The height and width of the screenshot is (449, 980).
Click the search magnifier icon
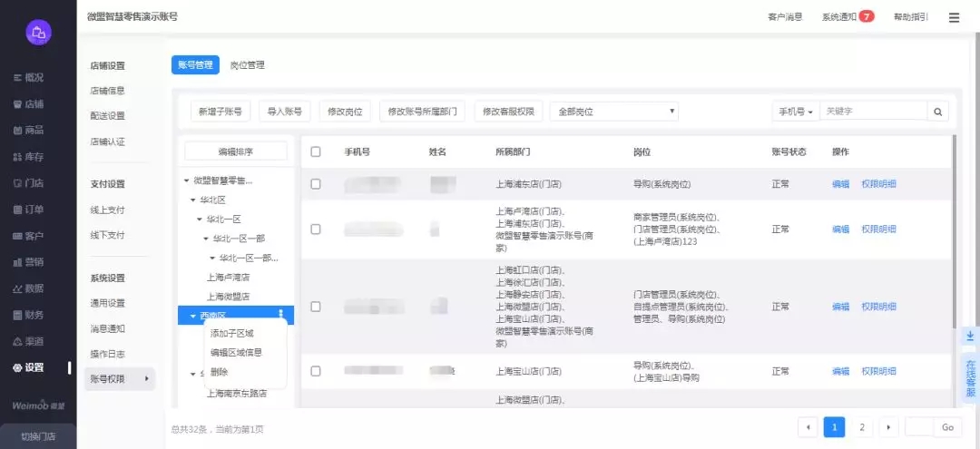(x=938, y=112)
